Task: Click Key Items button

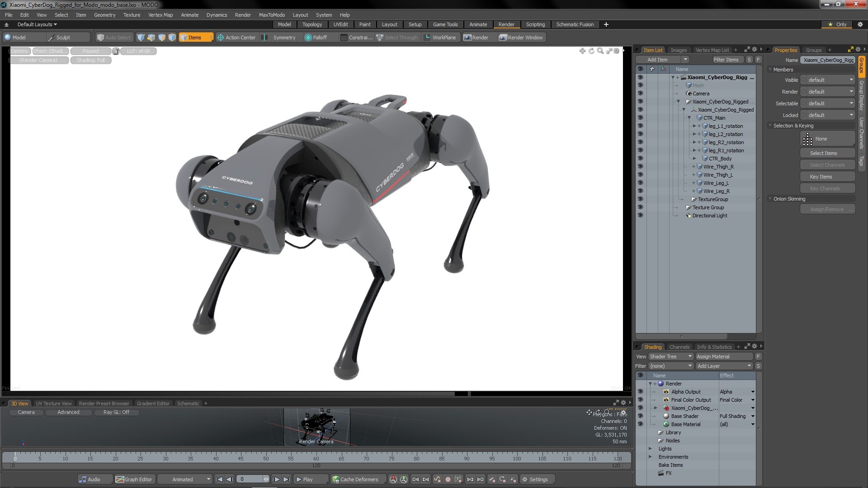Action: pyautogui.click(x=827, y=177)
